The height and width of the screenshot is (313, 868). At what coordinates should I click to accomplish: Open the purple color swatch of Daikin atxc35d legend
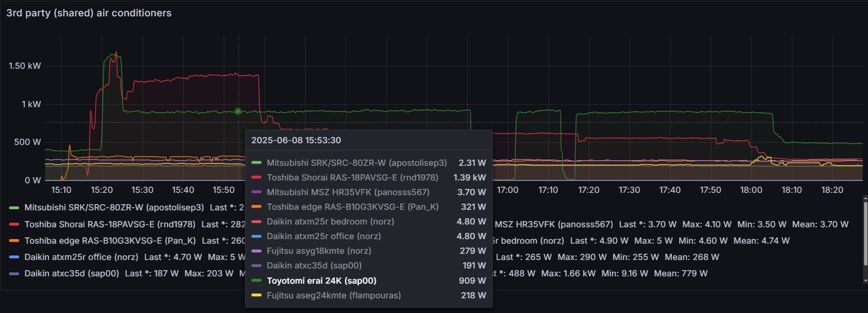point(14,273)
